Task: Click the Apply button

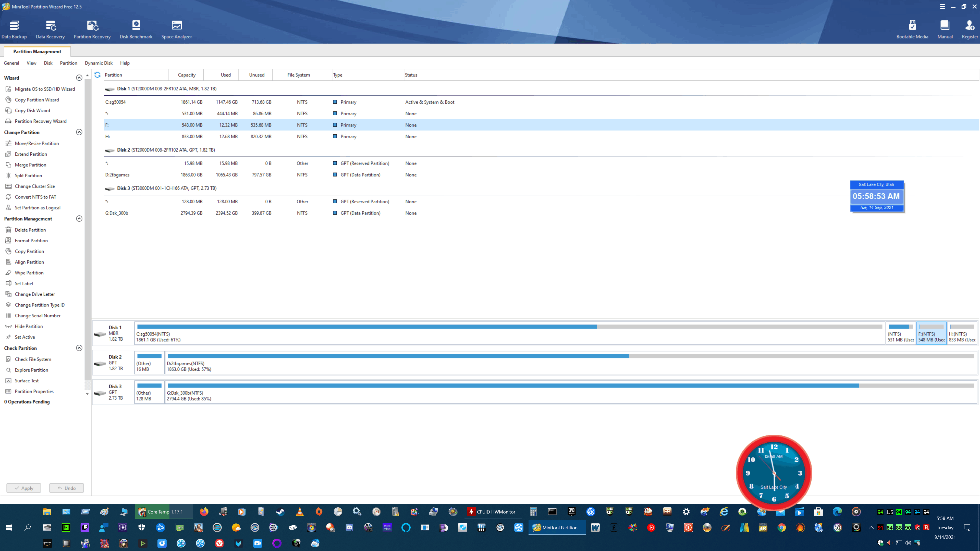Action: click(23, 488)
